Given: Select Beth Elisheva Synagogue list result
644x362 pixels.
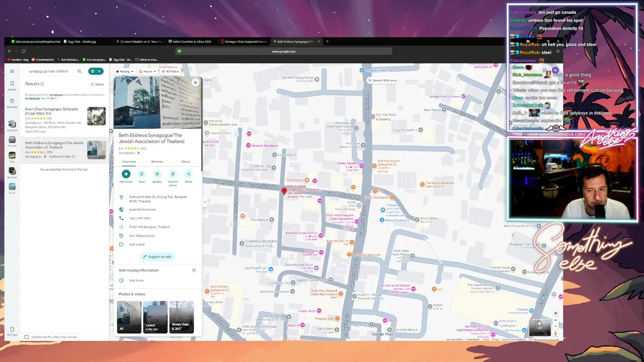Looking at the screenshot, I should (65, 150).
